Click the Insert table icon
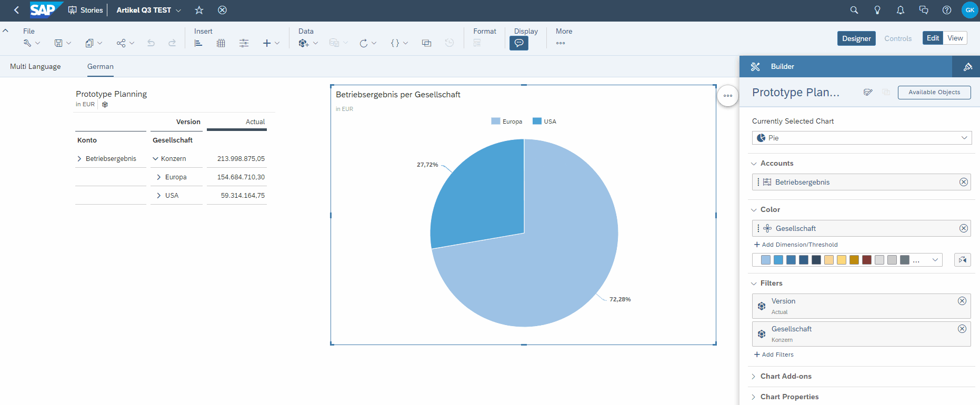 (x=221, y=43)
